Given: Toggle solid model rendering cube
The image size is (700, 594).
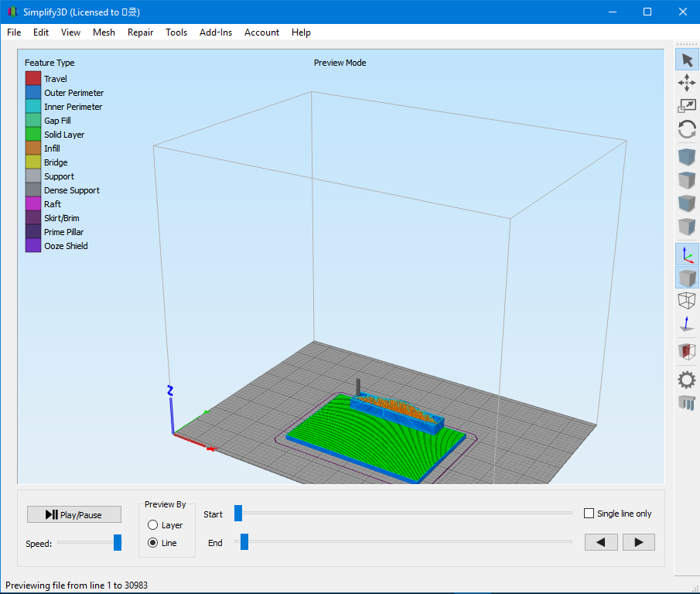Looking at the screenshot, I should point(687,278).
